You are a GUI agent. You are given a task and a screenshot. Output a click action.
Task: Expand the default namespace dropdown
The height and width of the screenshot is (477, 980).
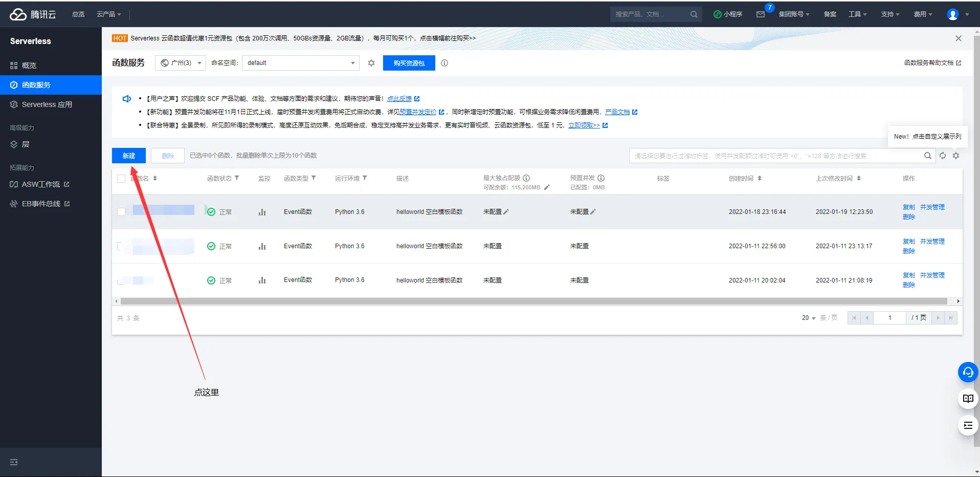point(300,63)
